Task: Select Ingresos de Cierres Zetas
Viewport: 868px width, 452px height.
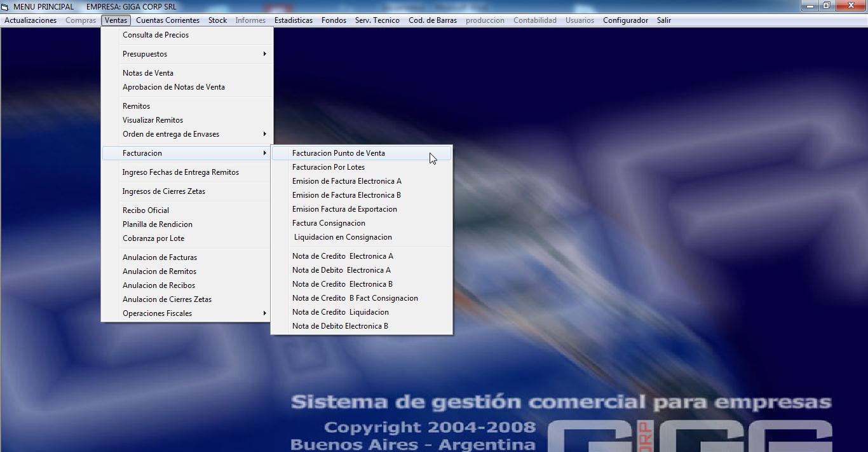Action: (187, 191)
